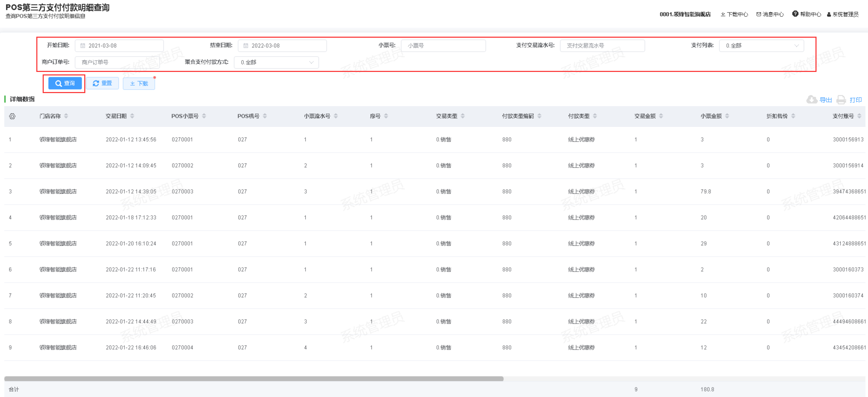This screenshot has height=397, width=868.
Task: Click the 支付交易流水号 input field
Action: [602, 46]
